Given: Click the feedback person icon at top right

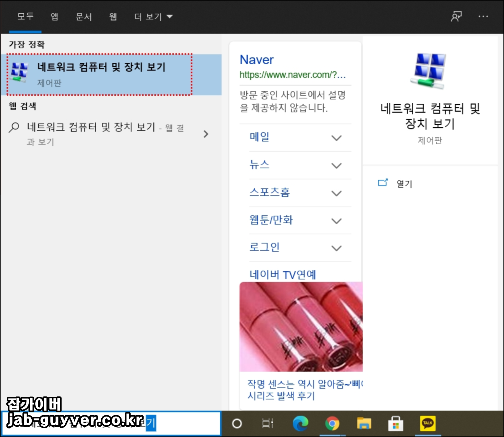Looking at the screenshot, I should [456, 17].
